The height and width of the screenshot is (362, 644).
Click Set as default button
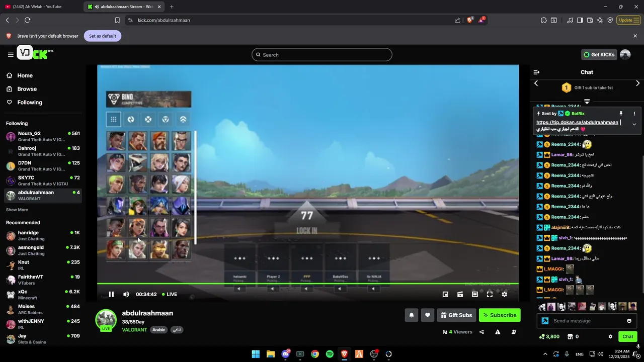pyautogui.click(x=103, y=36)
